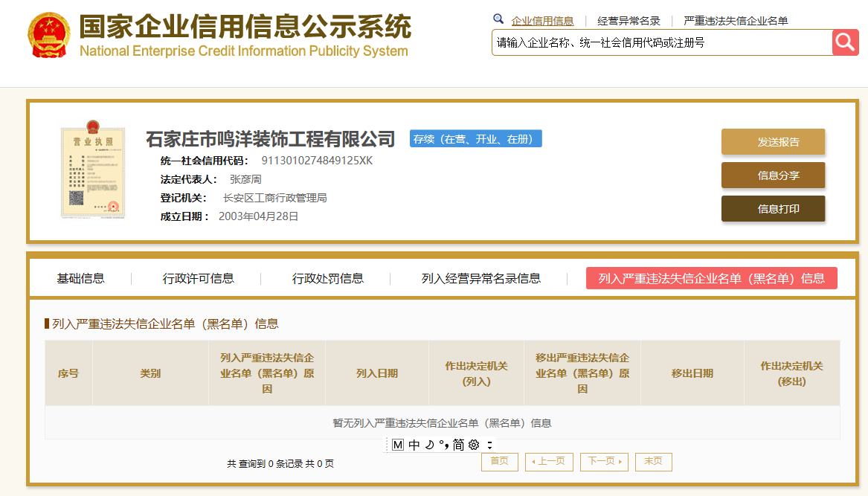Select 经营异常名录 search category
This screenshot has height=496, width=868.
coord(629,21)
